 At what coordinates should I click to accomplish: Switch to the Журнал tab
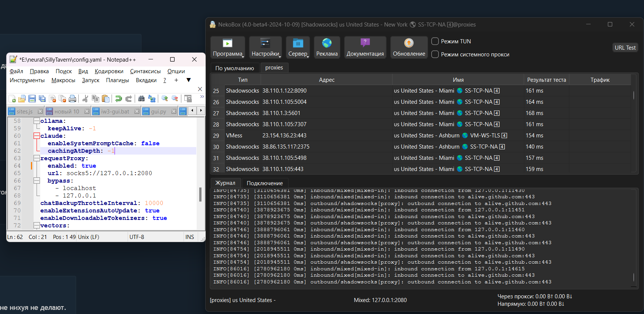pos(225,183)
